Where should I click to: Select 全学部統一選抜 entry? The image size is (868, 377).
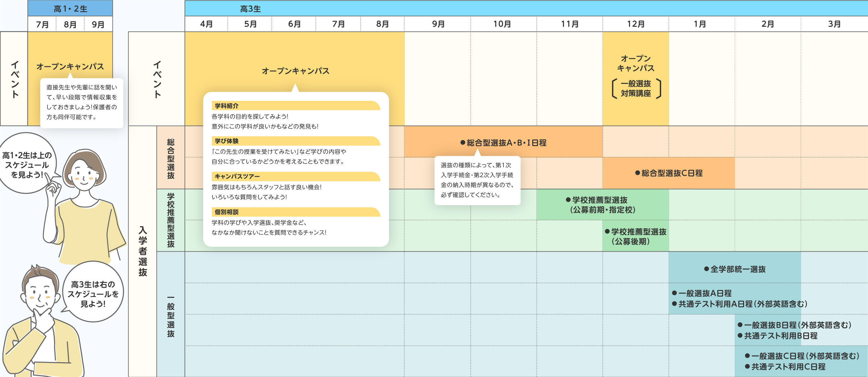[x=735, y=269]
